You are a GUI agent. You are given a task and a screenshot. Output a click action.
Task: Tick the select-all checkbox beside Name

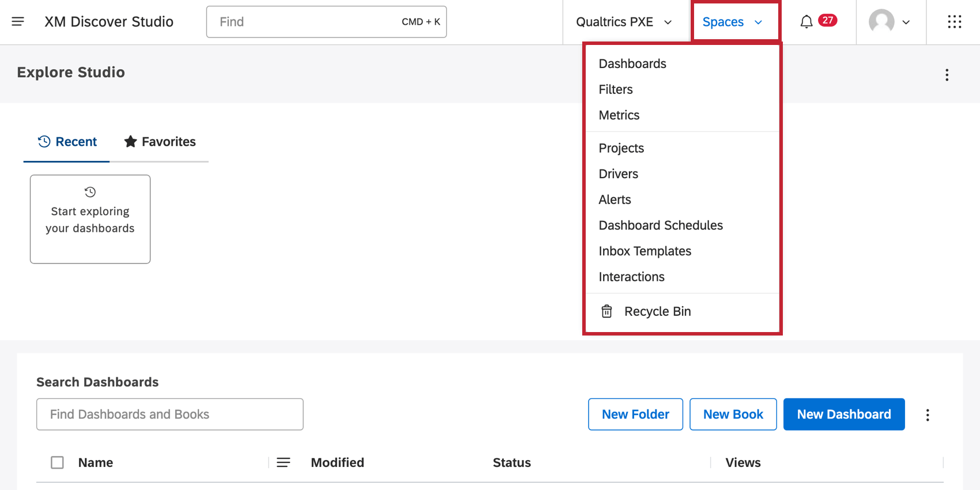coord(57,462)
